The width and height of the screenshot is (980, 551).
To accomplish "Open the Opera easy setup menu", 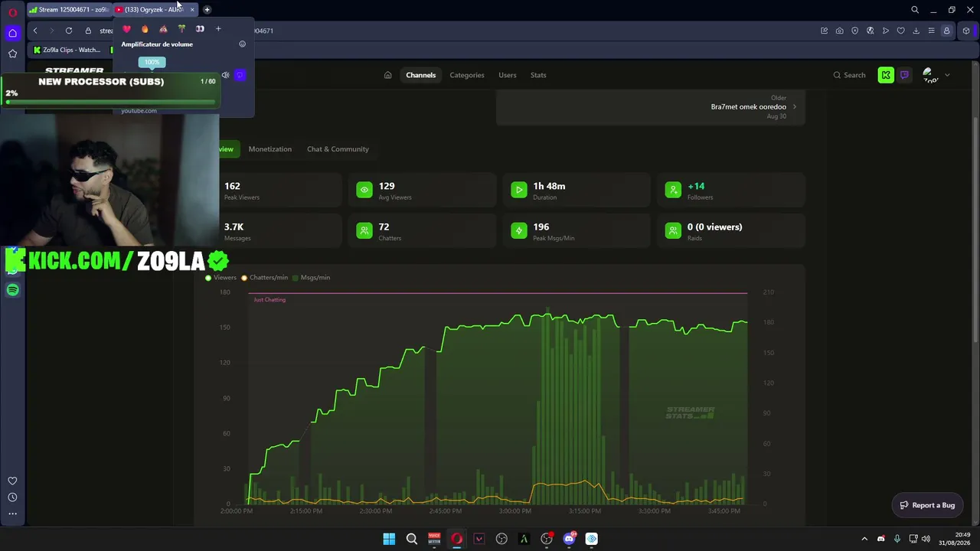I will [931, 31].
